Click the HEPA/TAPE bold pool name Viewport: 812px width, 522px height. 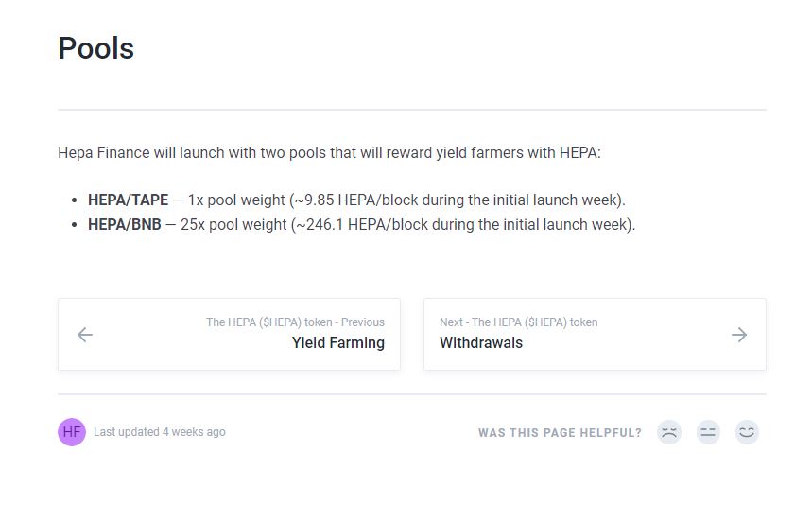(x=128, y=200)
